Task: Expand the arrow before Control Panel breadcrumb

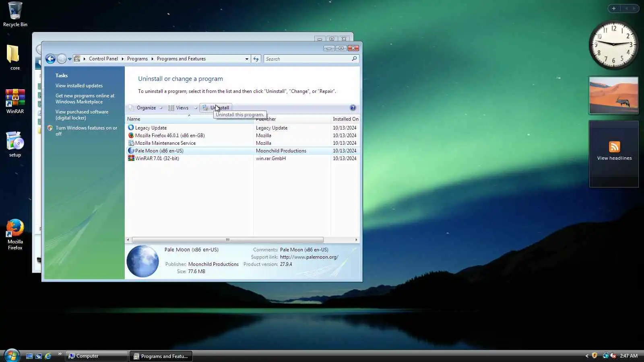Action: [85, 59]
